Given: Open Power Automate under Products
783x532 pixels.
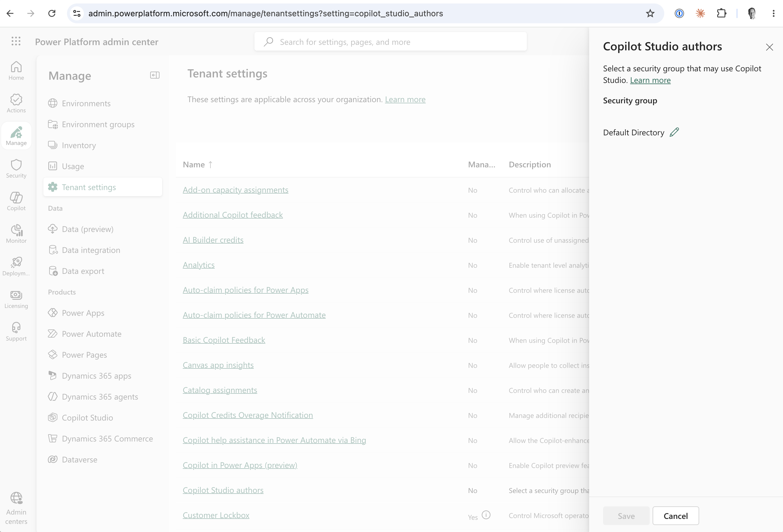Looking at the screenshot, I should [103, 334].
